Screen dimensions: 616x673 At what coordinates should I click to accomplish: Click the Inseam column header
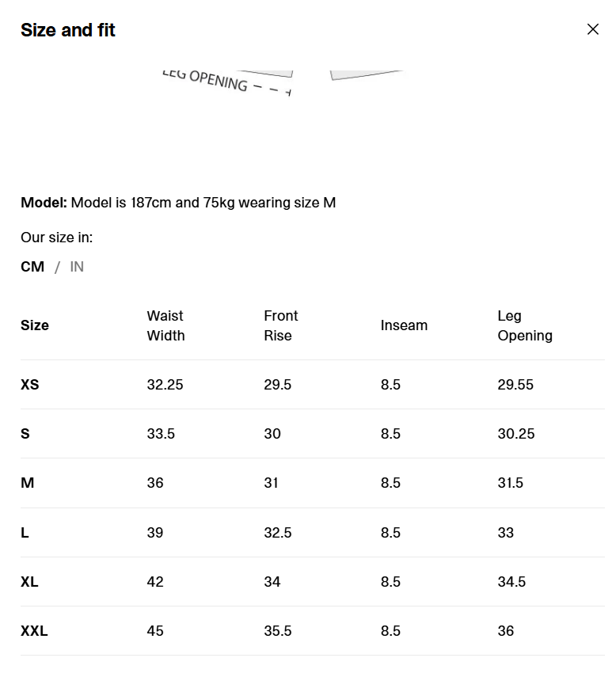coord(404,325)
